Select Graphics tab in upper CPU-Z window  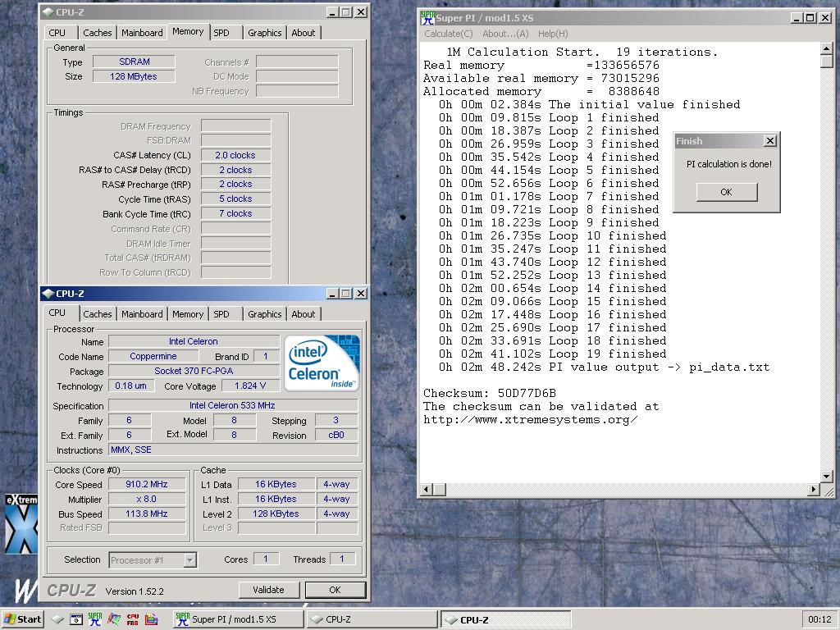pos(265,33)
